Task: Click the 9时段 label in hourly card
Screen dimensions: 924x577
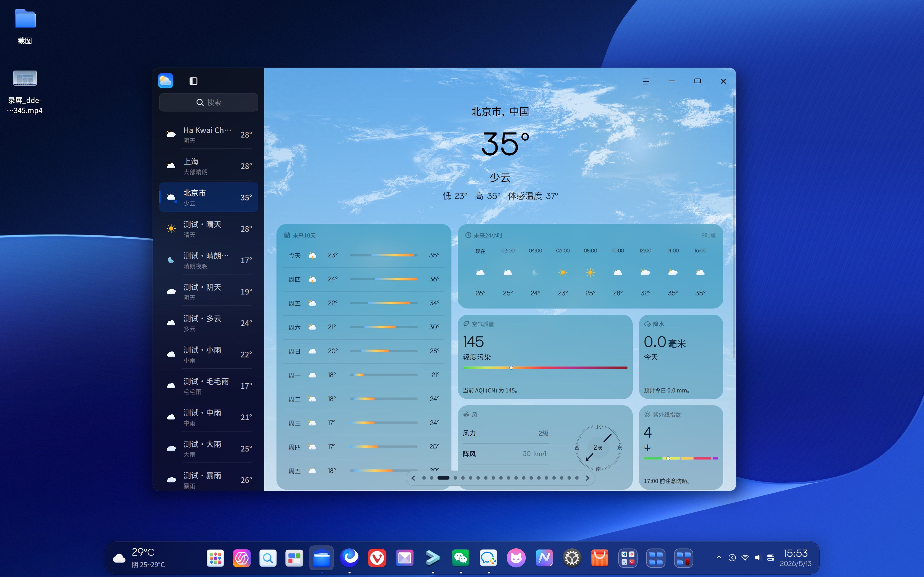Action: 709,235
